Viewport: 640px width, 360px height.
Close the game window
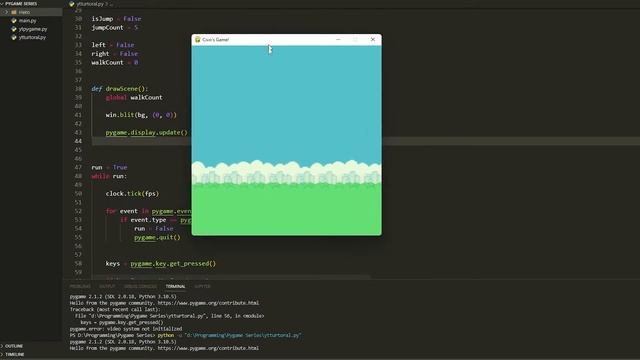pyautogui.click(x=373, y=40)
